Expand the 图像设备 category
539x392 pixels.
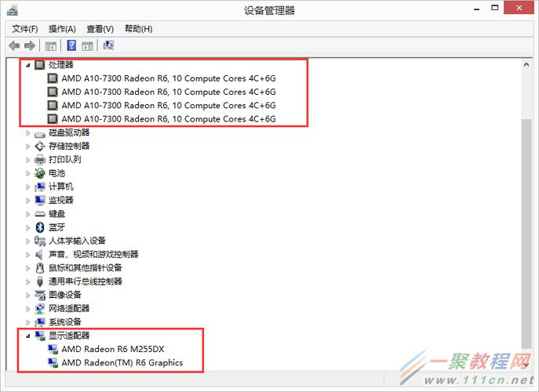tap(28, 295)
